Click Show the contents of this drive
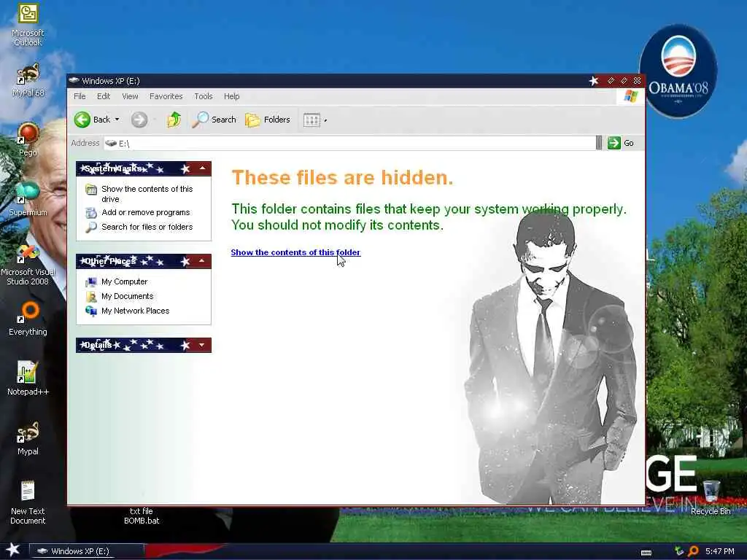Screen dimensions: 747x560 147,194
